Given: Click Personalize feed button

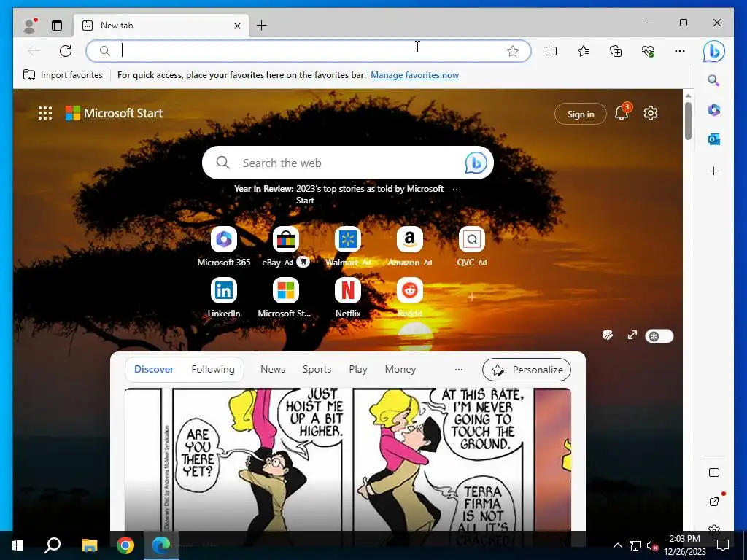Looking at the screenshot, I should coord(527,370).
